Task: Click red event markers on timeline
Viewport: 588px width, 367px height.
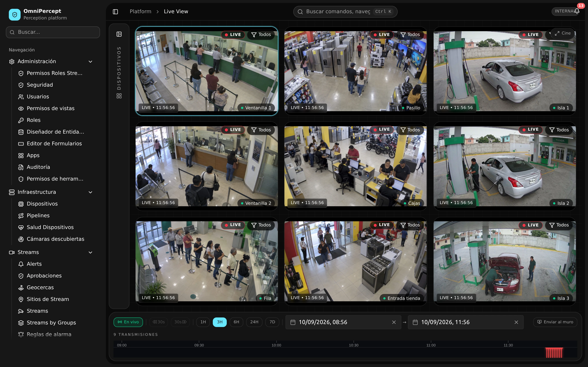Action: pos(554,353)
